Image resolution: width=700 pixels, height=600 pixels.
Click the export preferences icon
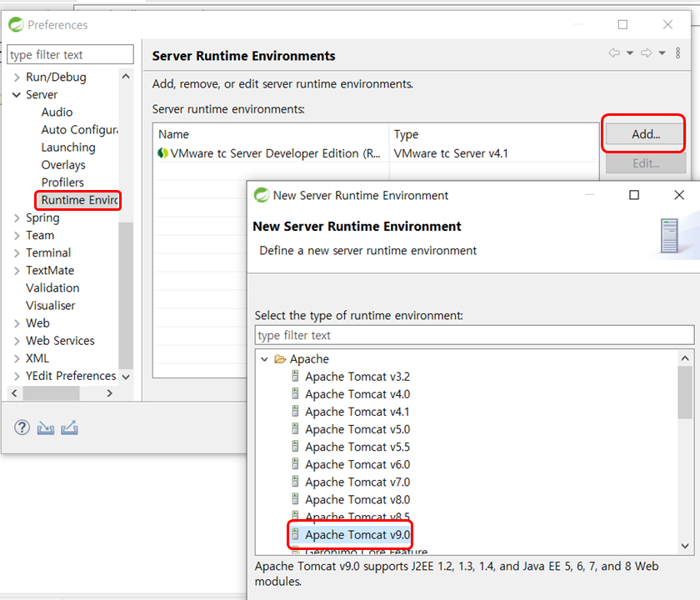70,427
